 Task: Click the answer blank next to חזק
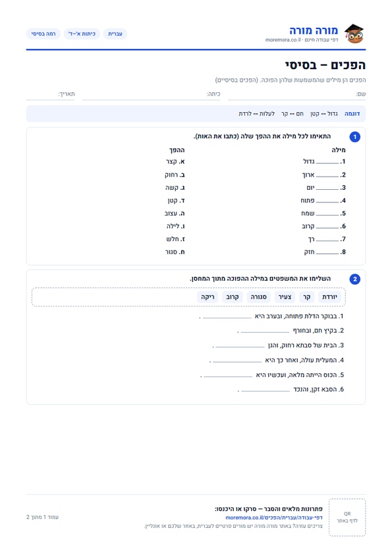327,252
